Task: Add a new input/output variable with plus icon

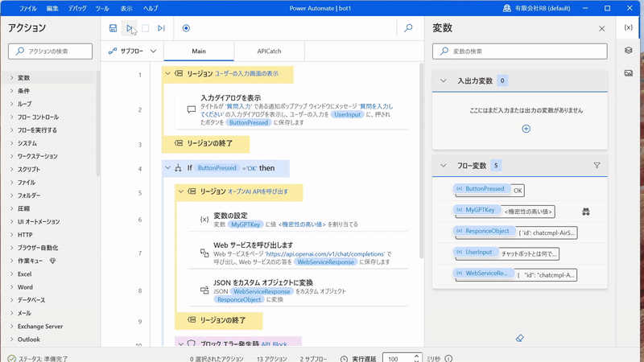Action: click(x=526, y=129)
